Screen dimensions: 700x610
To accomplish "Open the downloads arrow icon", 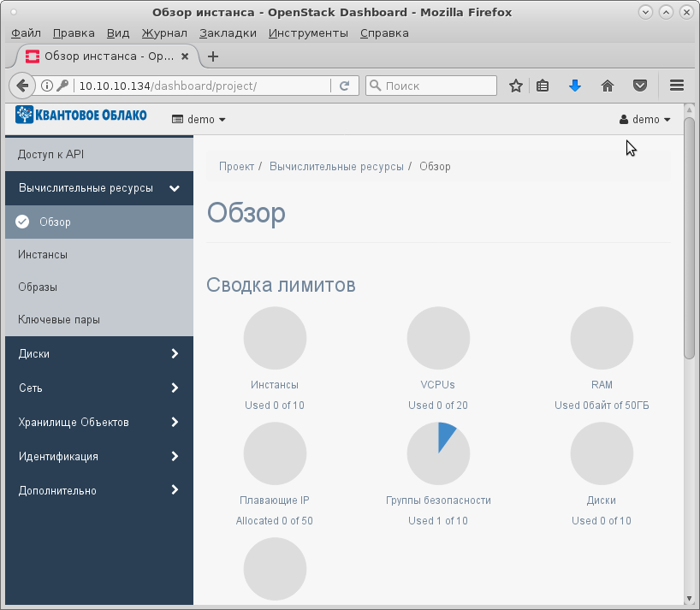I will (x=575, y=86).
